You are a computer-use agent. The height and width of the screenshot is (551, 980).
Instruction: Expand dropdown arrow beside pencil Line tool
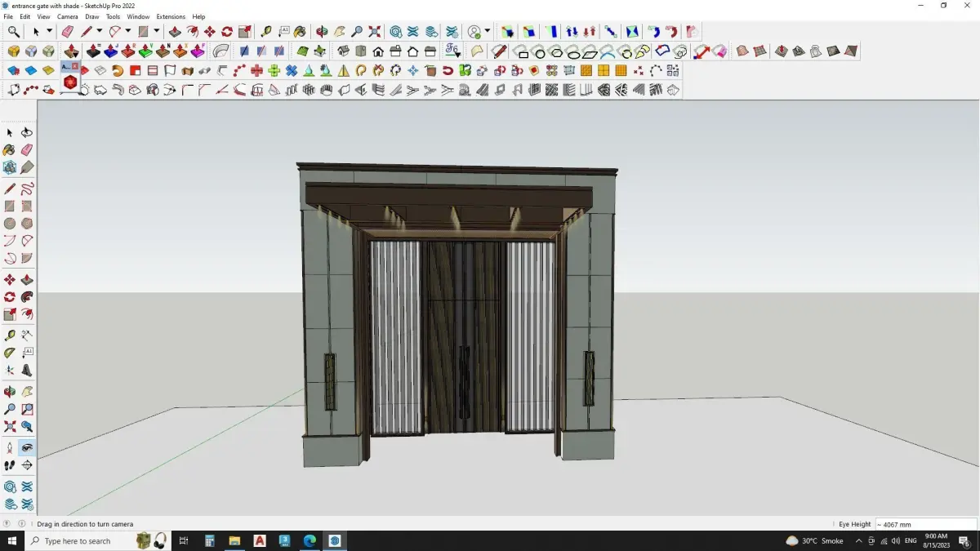click(100, 32)
